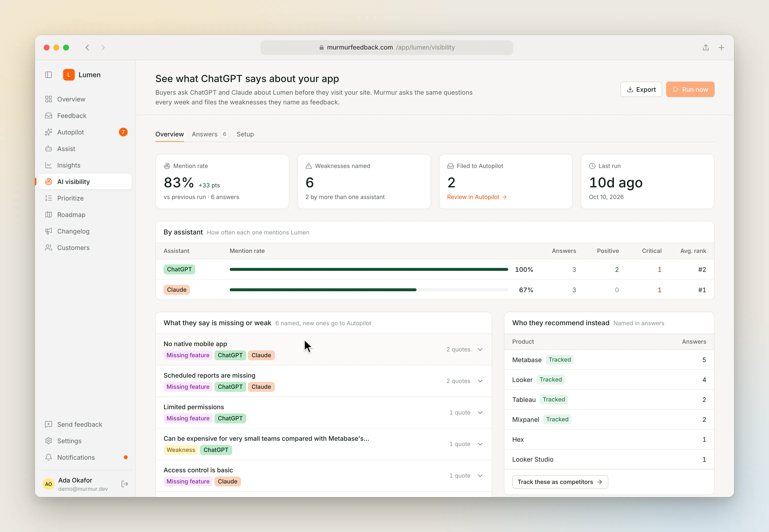Click the Metabase row in competitors table

coord(609,360)
